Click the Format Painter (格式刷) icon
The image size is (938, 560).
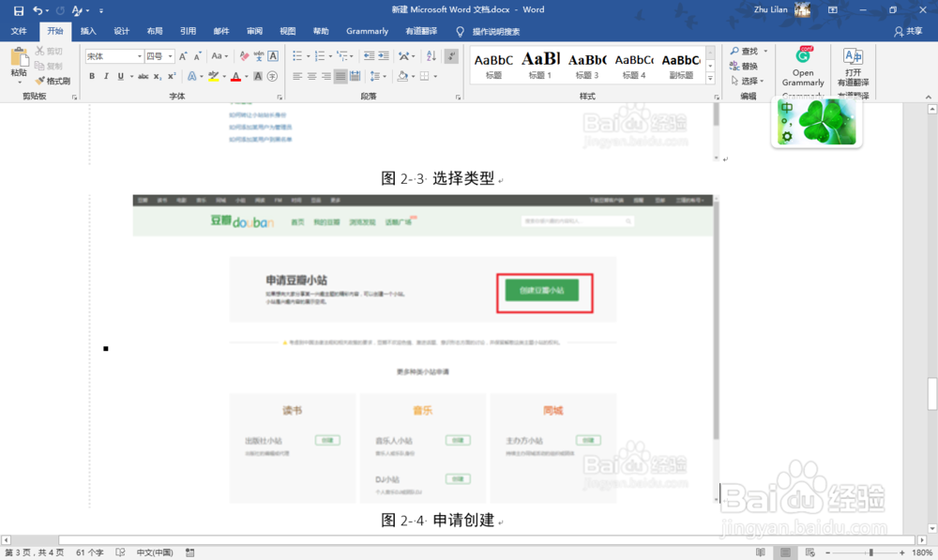pyautogui.click(x=40, y=81)
